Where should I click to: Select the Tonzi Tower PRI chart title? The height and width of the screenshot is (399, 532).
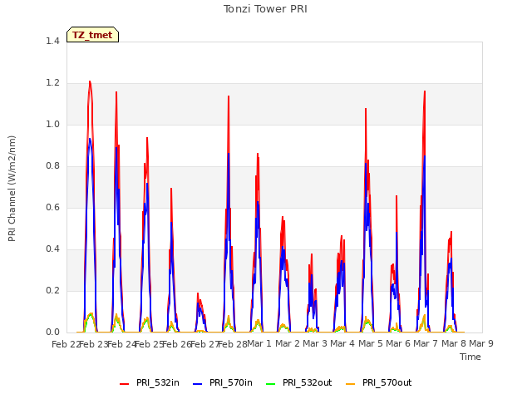click(x=265, y=9)
